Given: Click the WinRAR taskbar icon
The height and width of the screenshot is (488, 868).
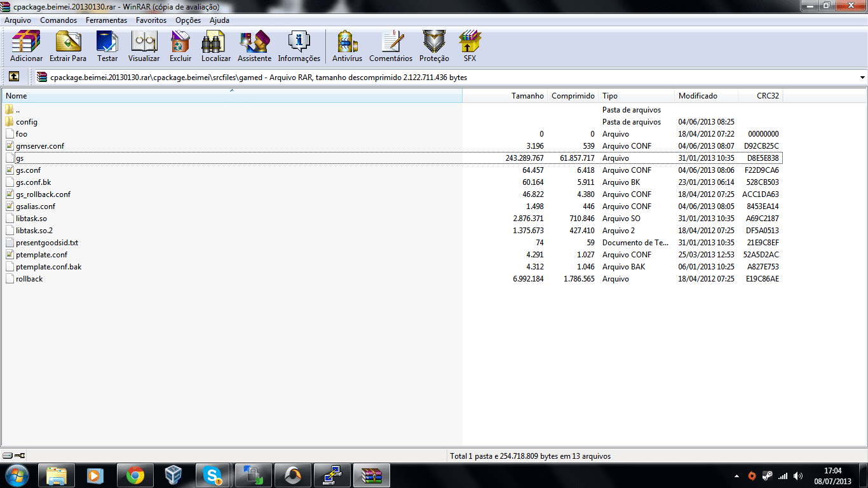Looking at the screenshot, I should (x=371, y=475).
